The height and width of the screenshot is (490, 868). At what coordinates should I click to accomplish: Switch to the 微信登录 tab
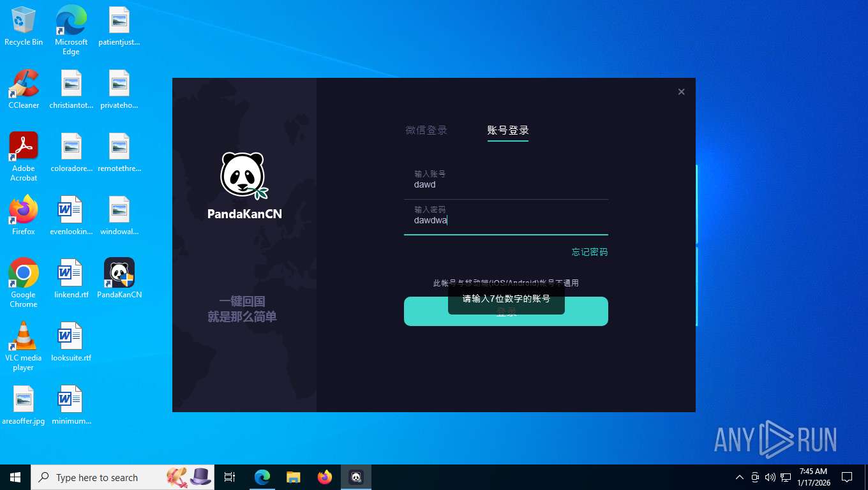(426, 130)
